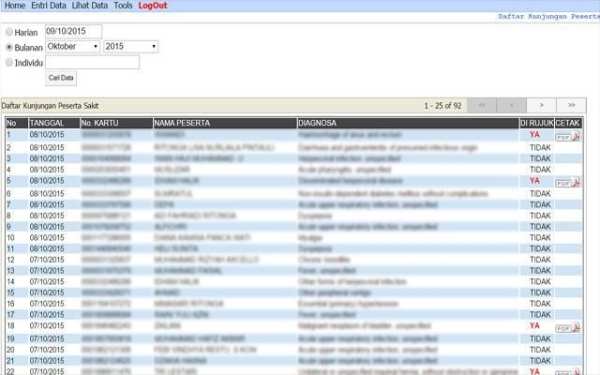Click the No column header
The height and width of the screenshot is (375, 600).
[x=16, y=123]
